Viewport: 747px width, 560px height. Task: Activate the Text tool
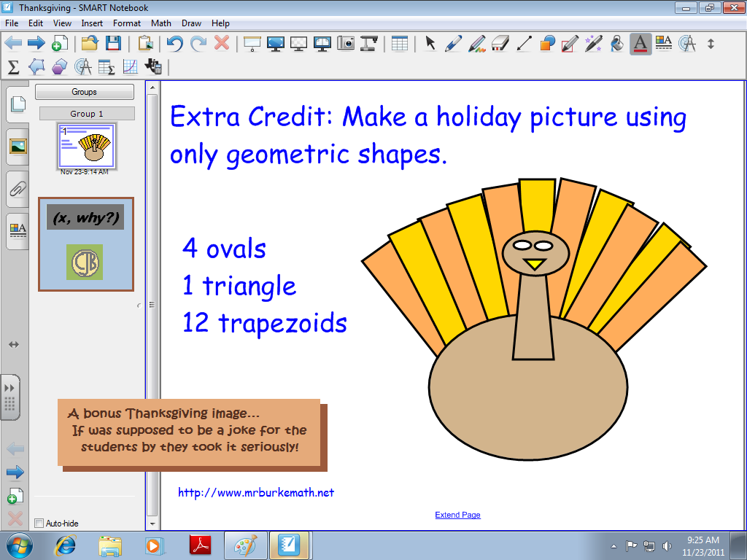(640, 44)
